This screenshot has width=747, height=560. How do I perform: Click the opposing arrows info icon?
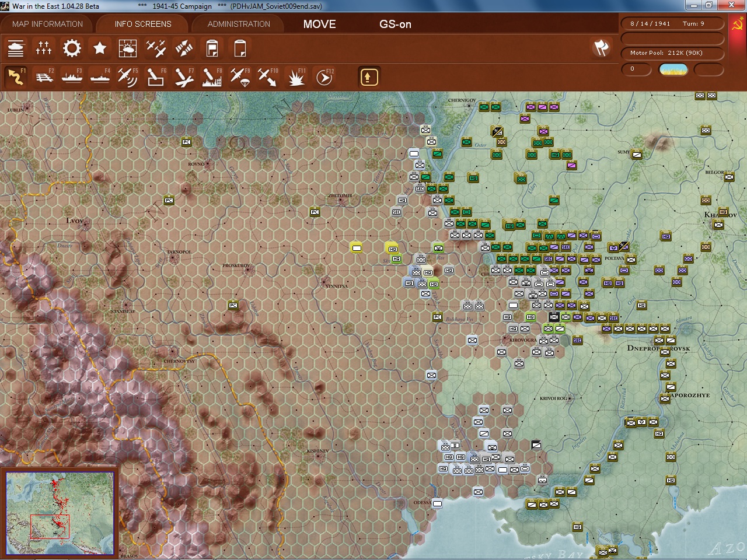(x=184, y=48)
